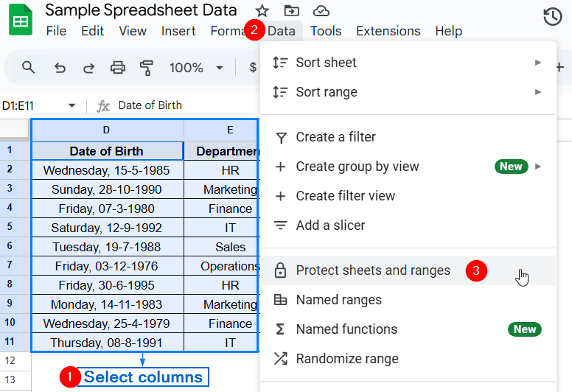572x392 pixels.
Task: Click the undo arrow icon
Action: pyautogui.click(x=60, y=68)
